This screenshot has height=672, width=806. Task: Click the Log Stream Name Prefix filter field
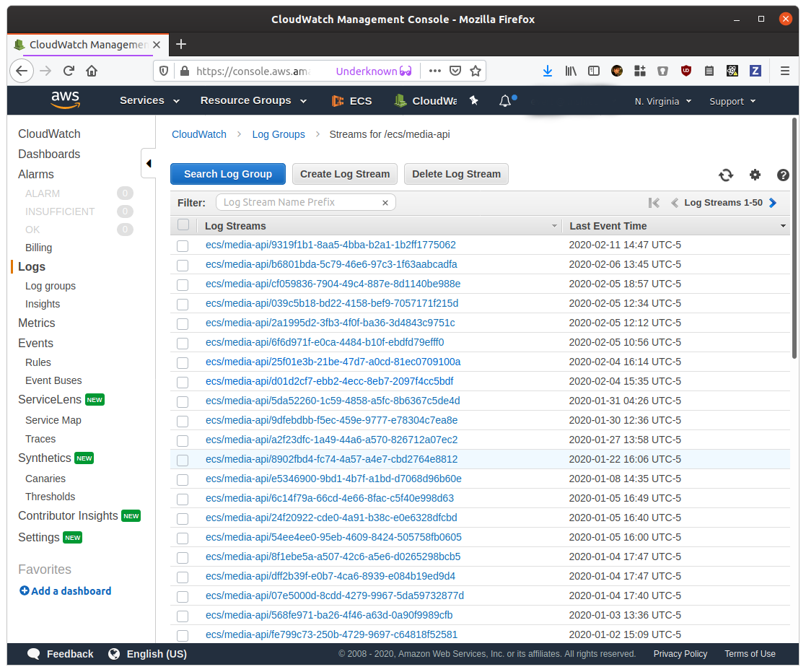(299, 203)
